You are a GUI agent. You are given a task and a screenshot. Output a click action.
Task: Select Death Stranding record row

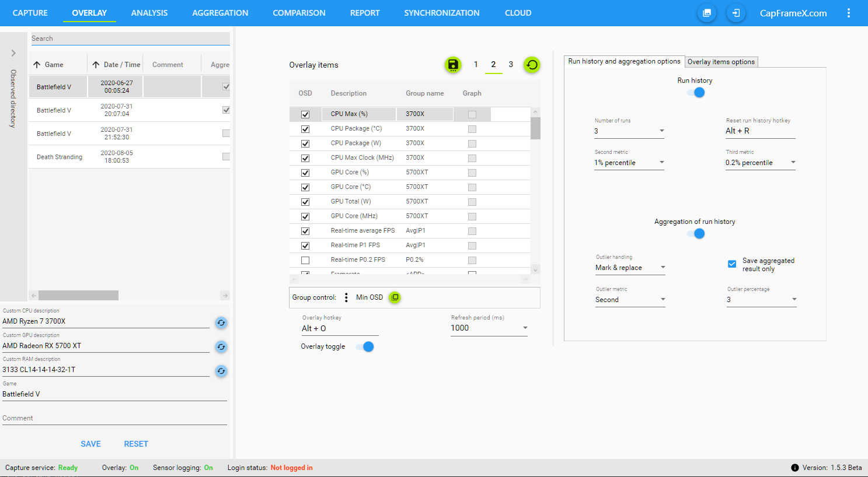click(130, 157)
